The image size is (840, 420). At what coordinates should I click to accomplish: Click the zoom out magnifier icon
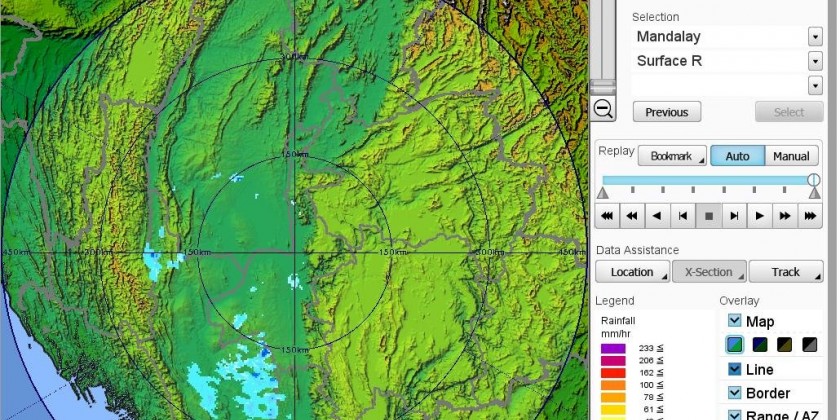click(x=603, y=110)
